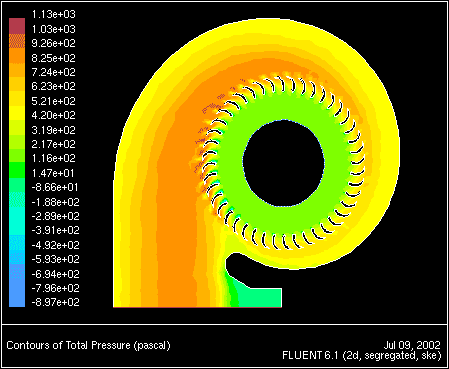Click the legend value 9.26e+02
The width and height of the screenshot is (449, 369).
point(53,43)
